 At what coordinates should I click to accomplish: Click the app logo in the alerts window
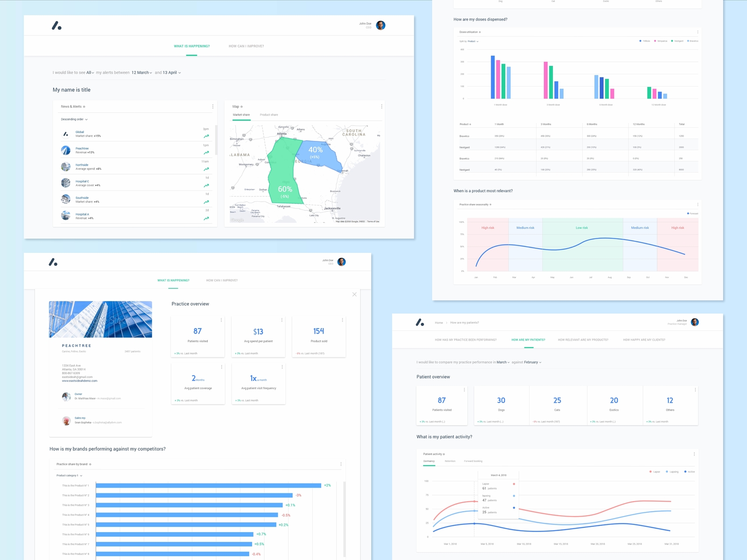tap(56, 26)
